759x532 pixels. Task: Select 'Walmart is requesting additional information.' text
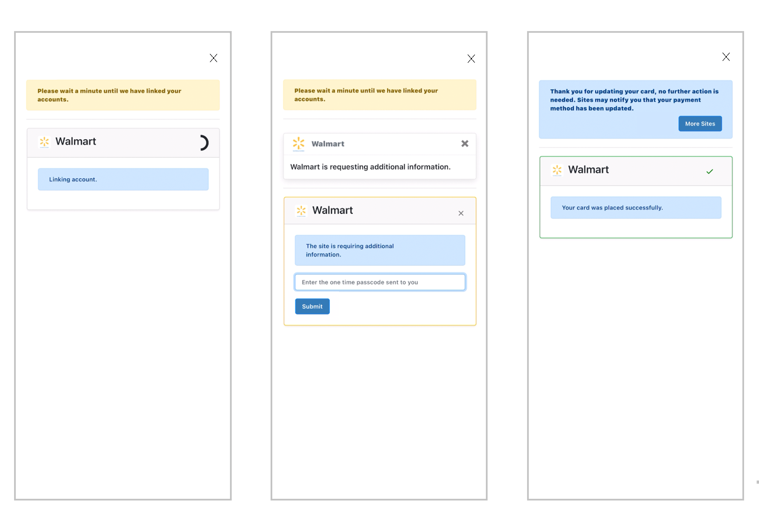pyautogui.click(x=370, y=167)
